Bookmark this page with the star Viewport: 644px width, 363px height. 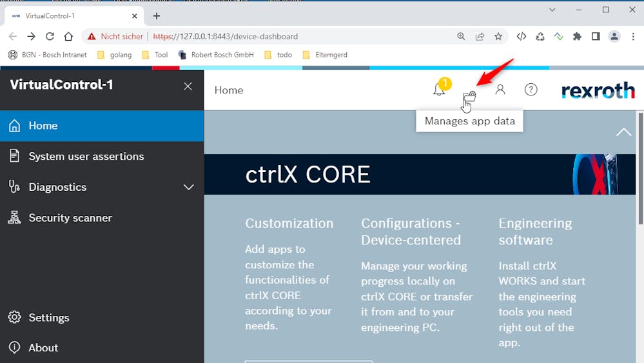498,37
